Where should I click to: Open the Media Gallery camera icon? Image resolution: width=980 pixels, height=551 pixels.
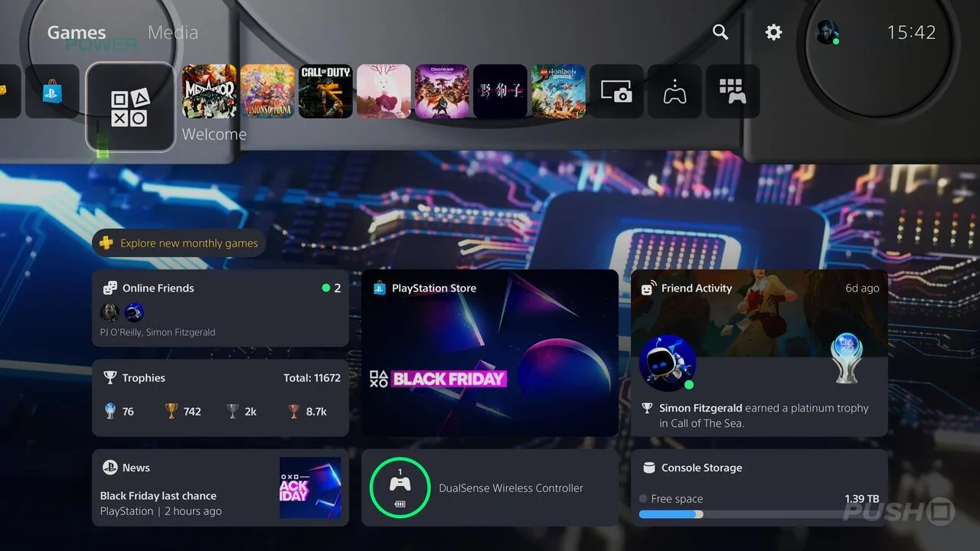[616, 91]
